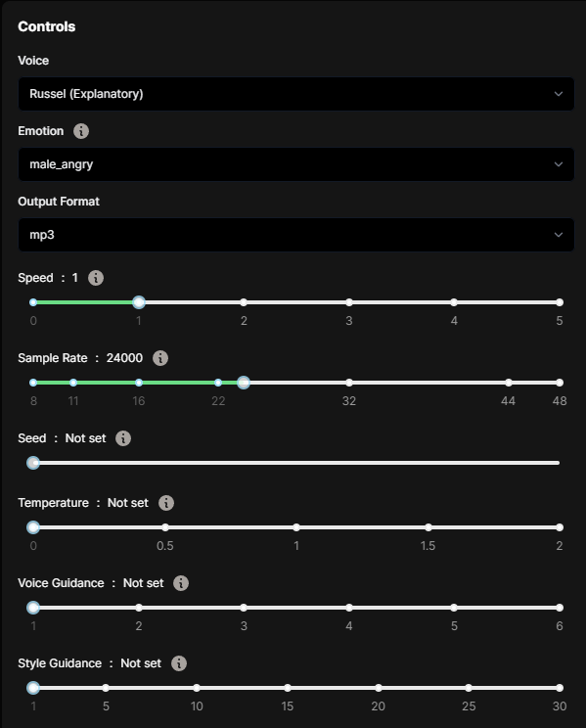Viewport: 586px width, 728px height.
Task: Click the Sample Rate info icon
Action: tap(160, 358)
